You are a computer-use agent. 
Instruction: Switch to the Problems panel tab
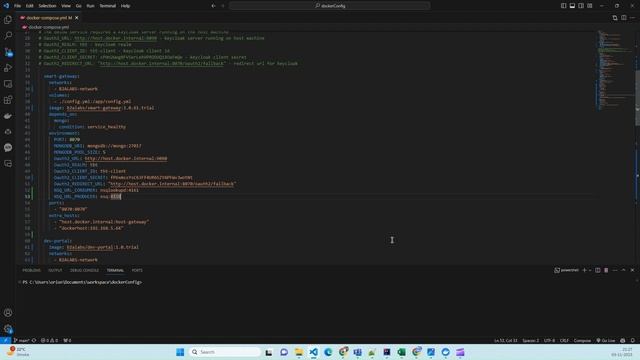[31, 270]
